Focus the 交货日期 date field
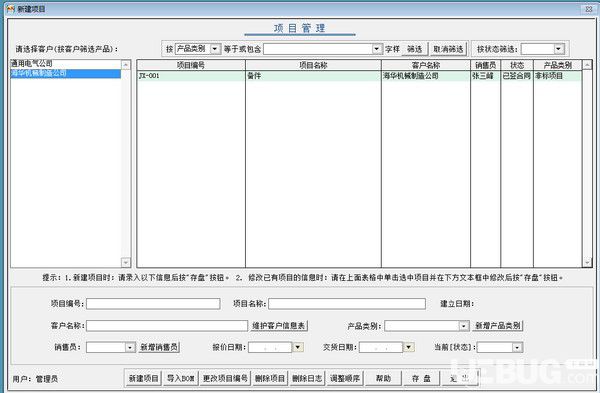600x393 pixels. [x=381, y=347]
